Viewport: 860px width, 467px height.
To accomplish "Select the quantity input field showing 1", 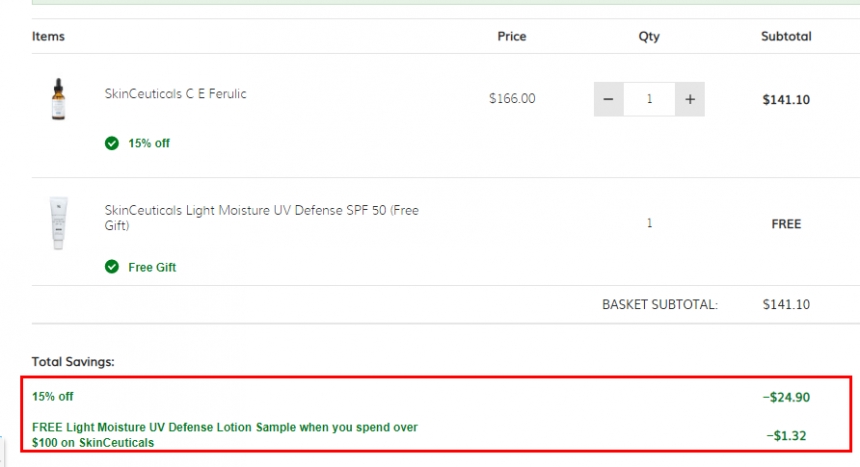I will click(x=649, y=99).
